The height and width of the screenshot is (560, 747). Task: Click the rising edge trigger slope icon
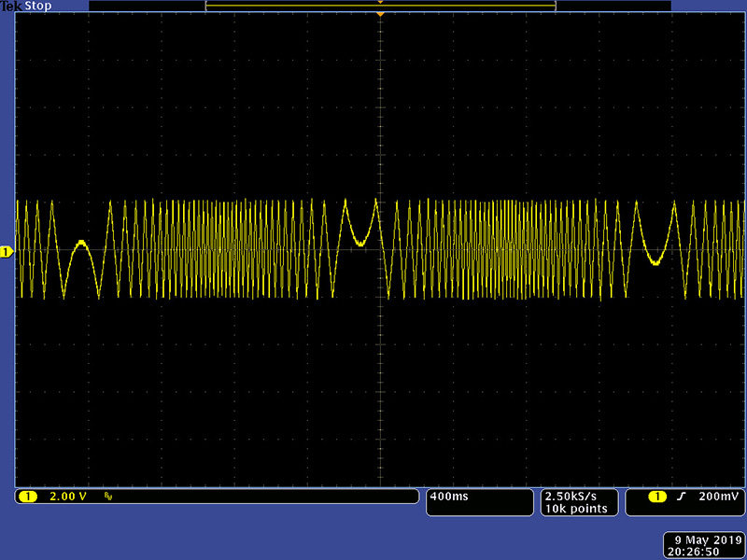[682, 497]
